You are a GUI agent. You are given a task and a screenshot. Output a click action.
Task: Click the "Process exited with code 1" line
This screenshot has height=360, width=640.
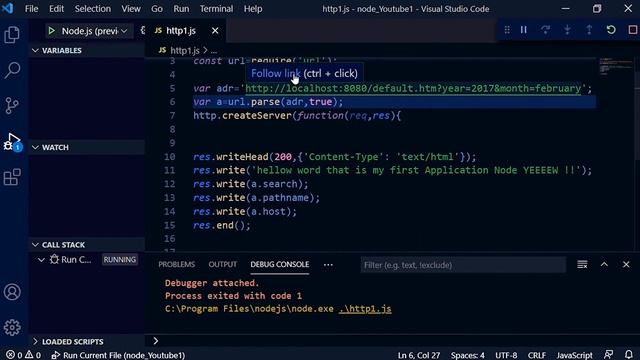233,296
